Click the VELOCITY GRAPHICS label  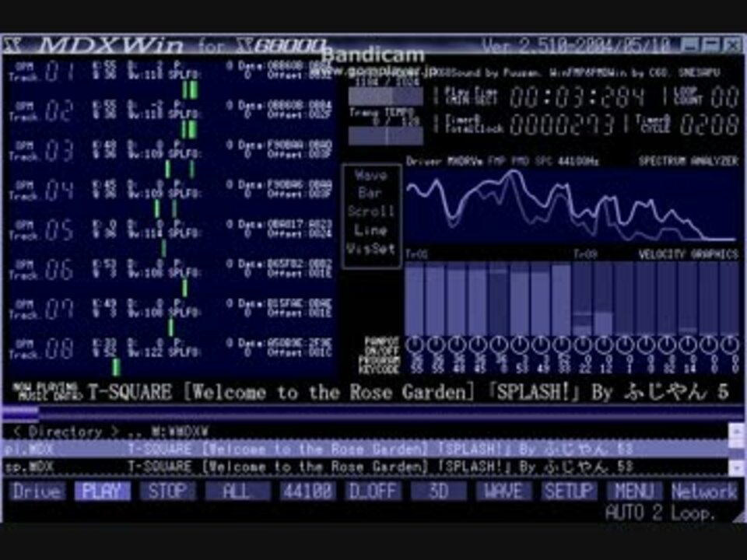coord(689,254)
